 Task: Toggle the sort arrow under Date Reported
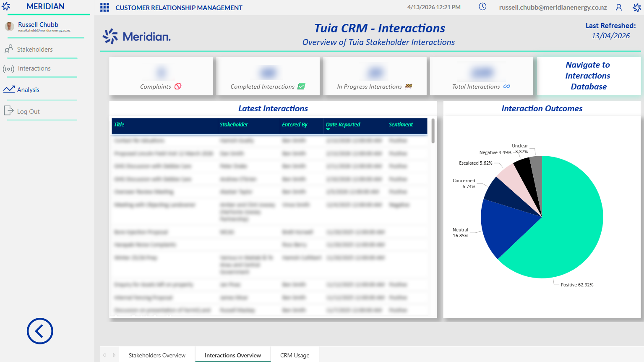click(328, 129)
